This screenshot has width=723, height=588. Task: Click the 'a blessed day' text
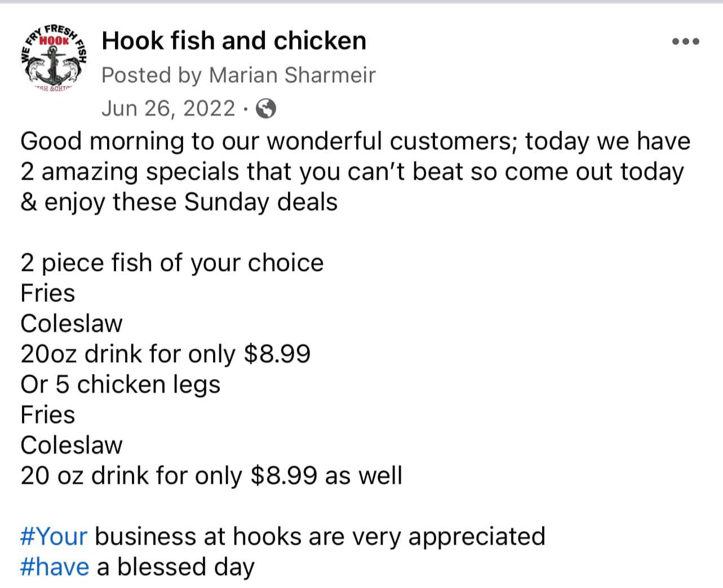coord(176,567)
